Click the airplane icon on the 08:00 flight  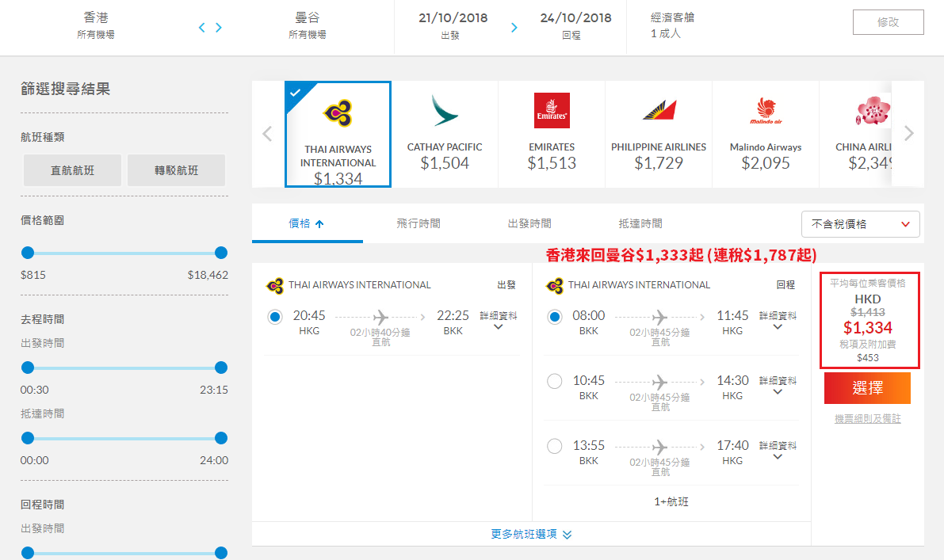click(659, 316)
